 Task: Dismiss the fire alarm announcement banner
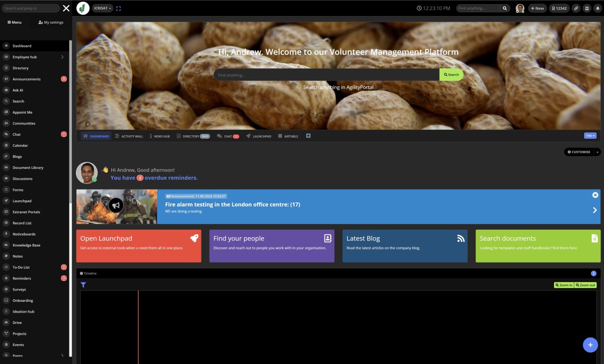[x=595, y=195]
